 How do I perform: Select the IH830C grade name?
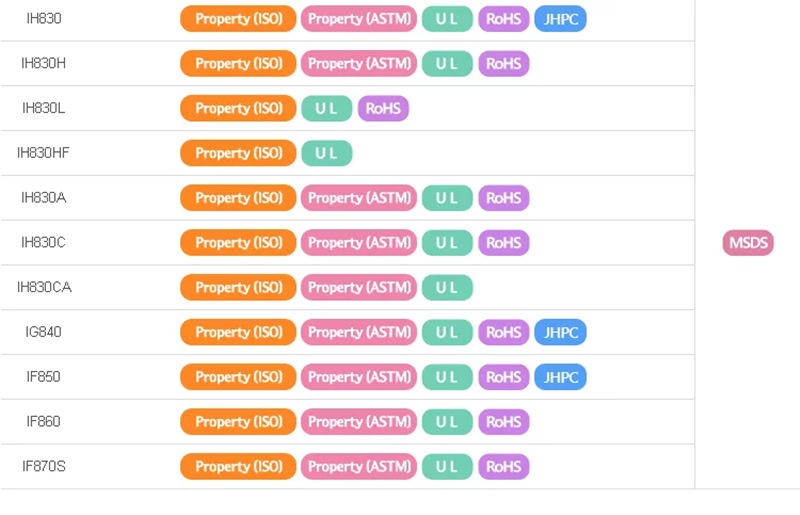pos(44,243)
